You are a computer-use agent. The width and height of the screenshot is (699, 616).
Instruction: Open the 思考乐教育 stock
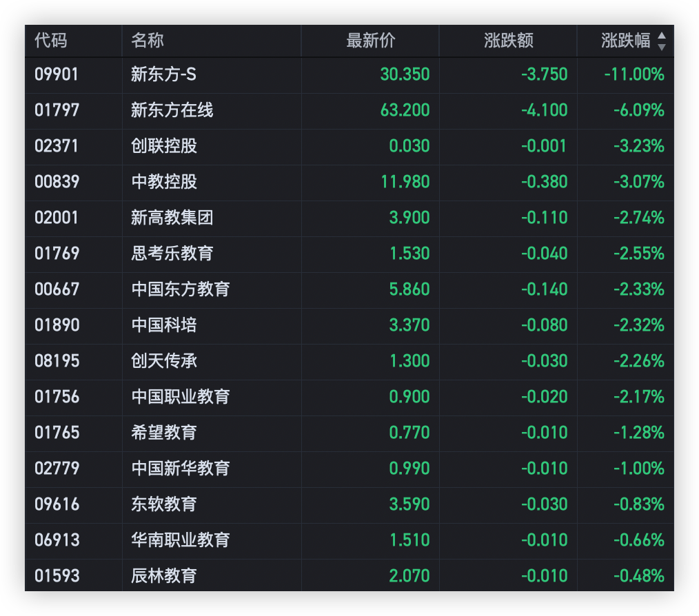coord(172,254)
